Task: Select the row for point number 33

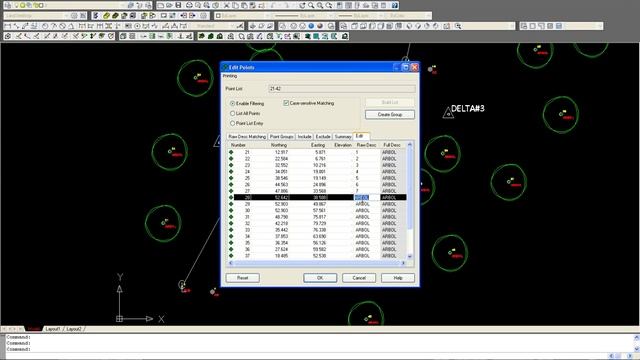Action: tap(317, 230)
